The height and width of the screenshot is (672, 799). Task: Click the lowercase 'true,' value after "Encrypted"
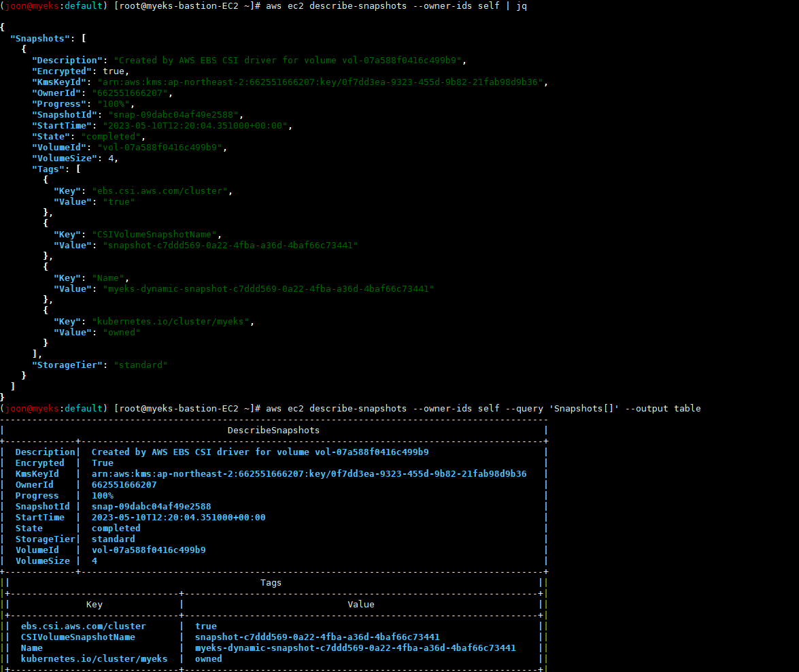116,71
